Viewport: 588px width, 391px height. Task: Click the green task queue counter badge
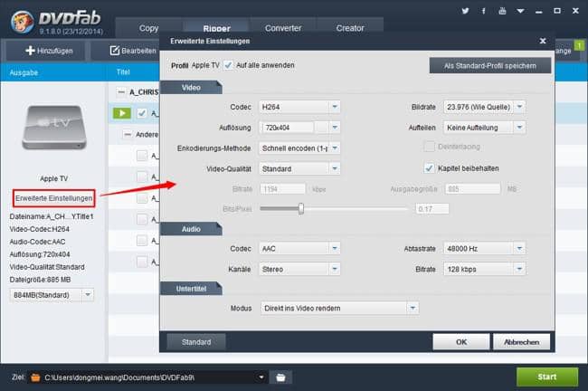[579, 45]
